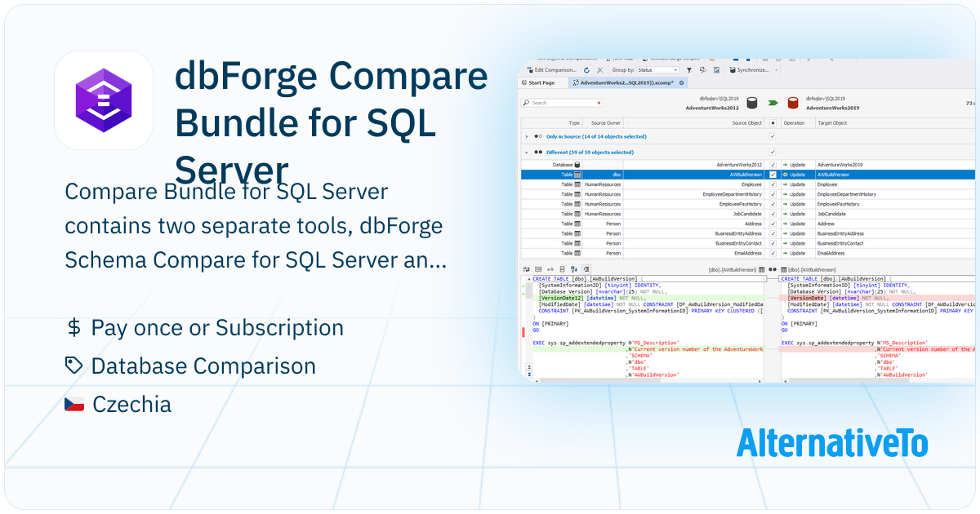This screenshot has width=980, height=514.
Task: Click the database icon in Database row
Action: (577, 165)
